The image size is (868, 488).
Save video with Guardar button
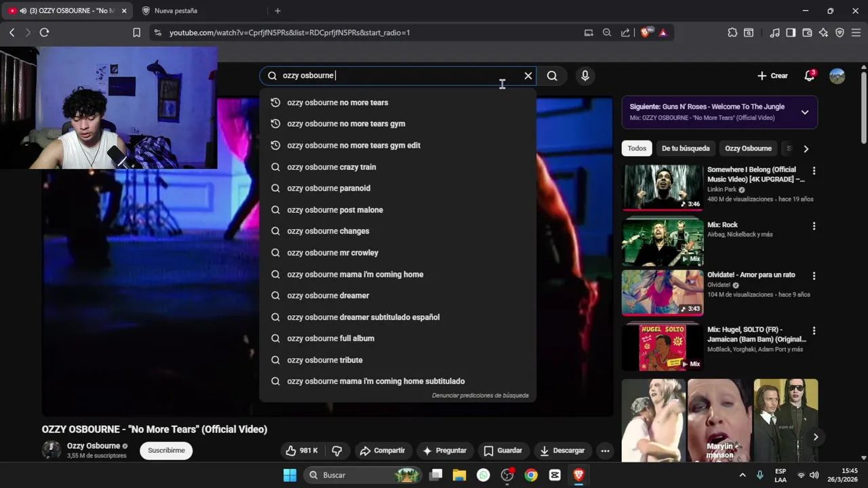pos(502,451)
